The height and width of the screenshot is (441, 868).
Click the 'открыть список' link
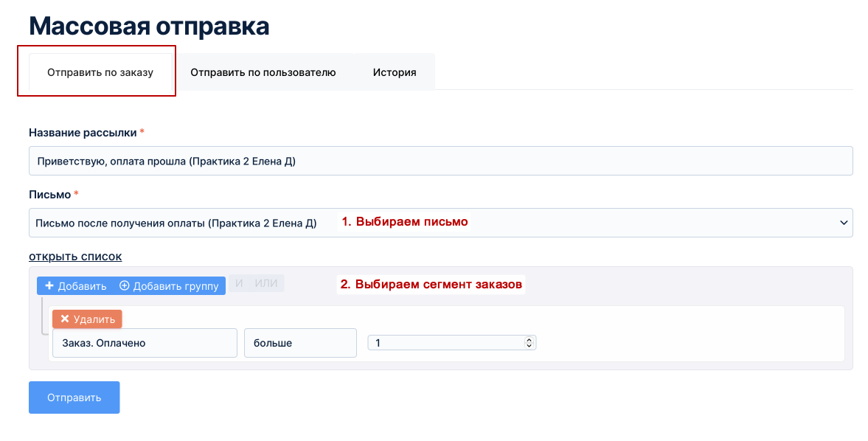click(75, 257)
